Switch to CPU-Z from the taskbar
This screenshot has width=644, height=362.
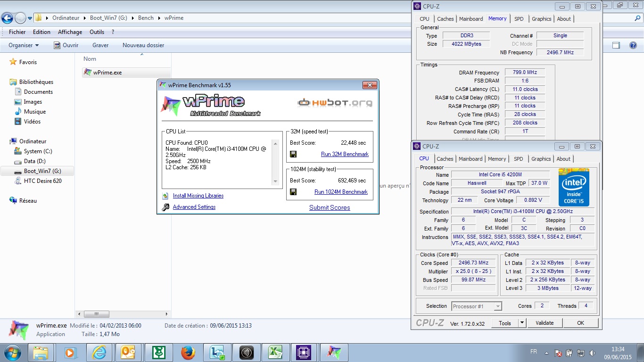305,352
